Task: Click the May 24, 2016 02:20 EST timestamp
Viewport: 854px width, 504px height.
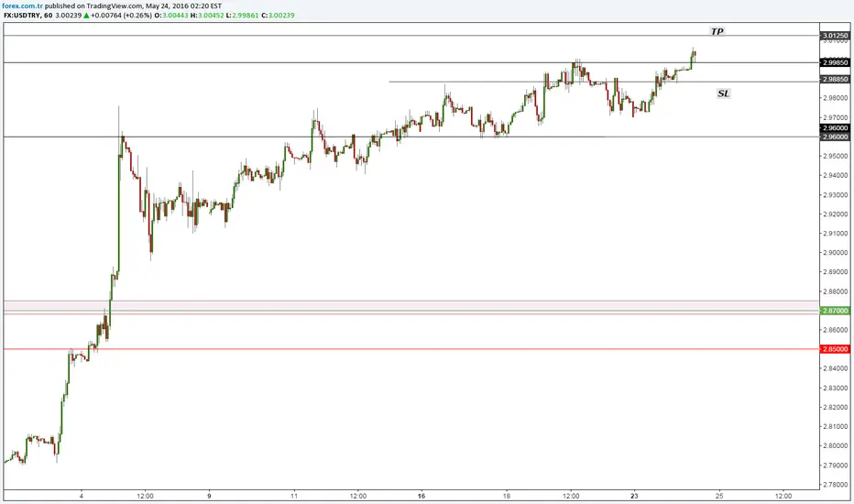Action: tap(184, 5)
